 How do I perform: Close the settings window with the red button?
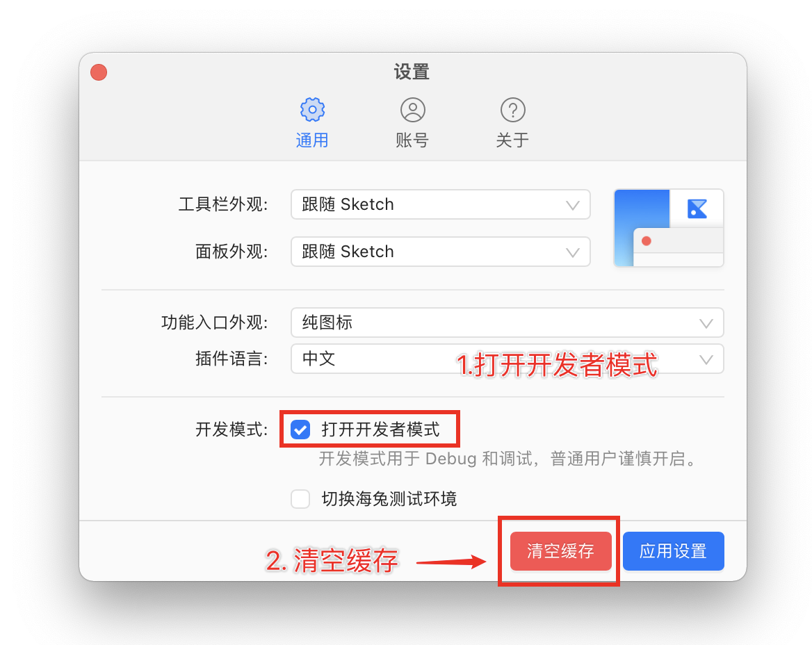click(x=99, y=72)
